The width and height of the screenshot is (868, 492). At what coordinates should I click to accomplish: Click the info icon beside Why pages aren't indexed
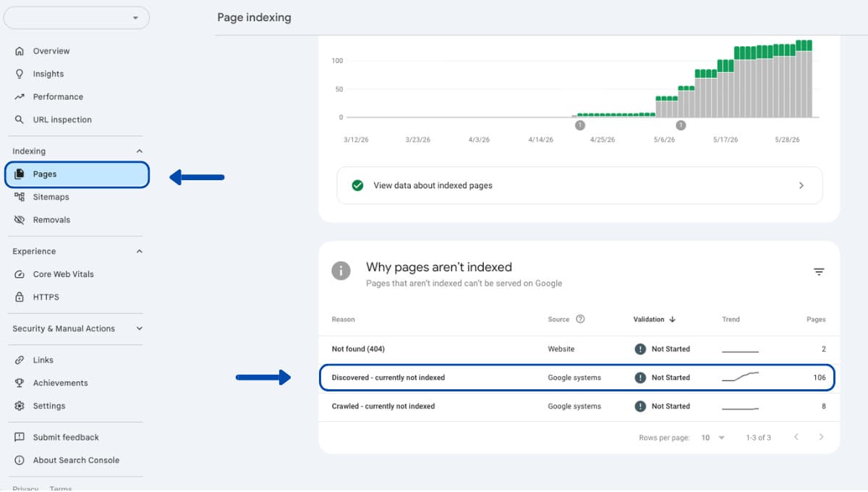[x=341, y=271]
